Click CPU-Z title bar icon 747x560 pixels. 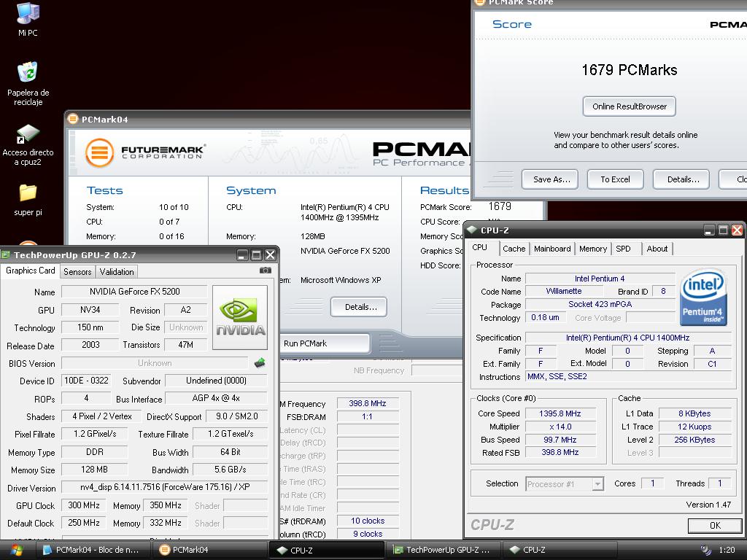pos(472,230)
